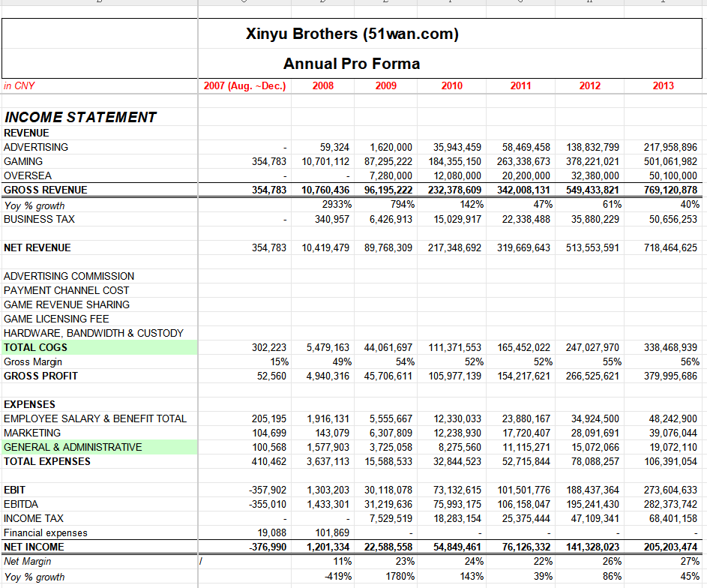Select the BUSINESS TAX row label

(x=39, y=219)
